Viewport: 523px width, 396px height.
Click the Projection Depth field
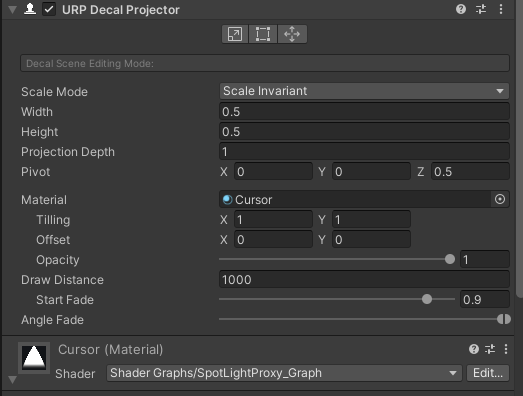click(x=364, y=151)
